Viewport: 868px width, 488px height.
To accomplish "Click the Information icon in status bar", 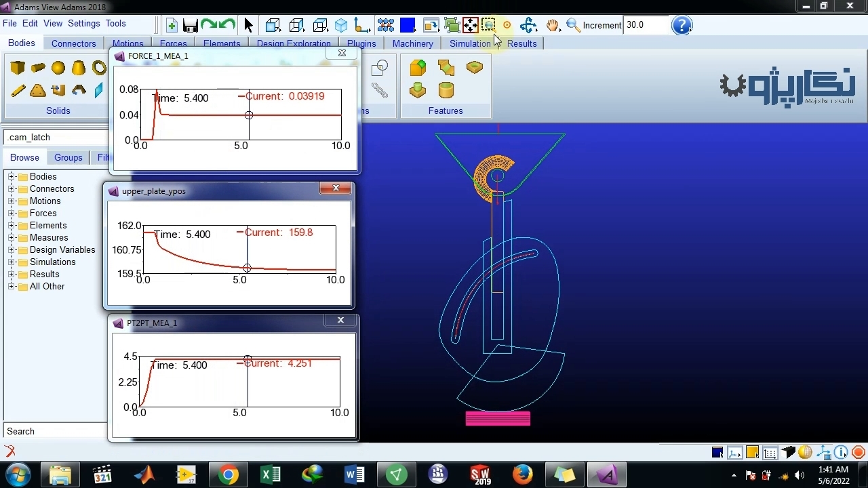I will 841,452.
